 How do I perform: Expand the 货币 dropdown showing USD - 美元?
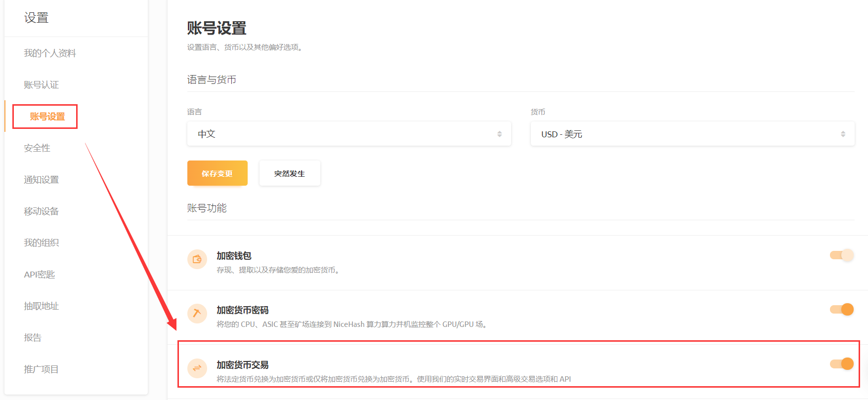tap(692, 134)
